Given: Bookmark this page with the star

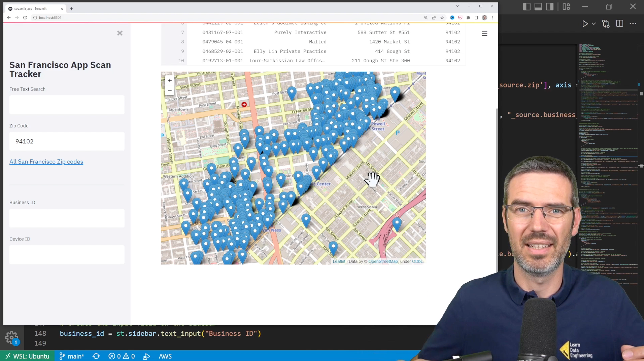Looking at the screenshot, I should [x=442, y=17].
